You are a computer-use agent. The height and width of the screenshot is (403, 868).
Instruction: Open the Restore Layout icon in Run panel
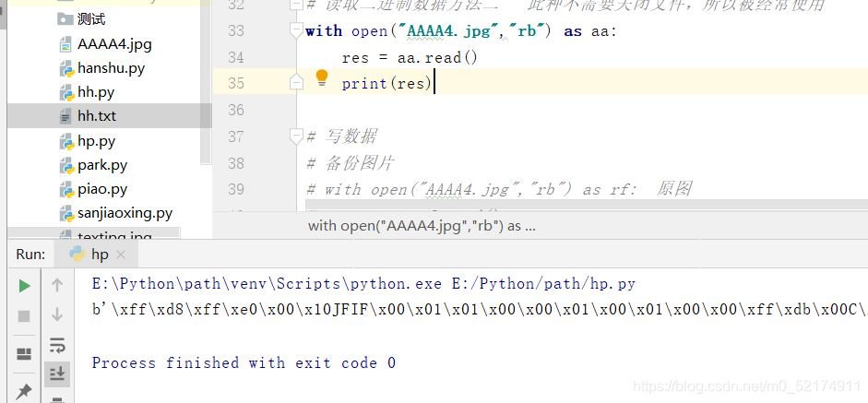click(x=24, y=354)
